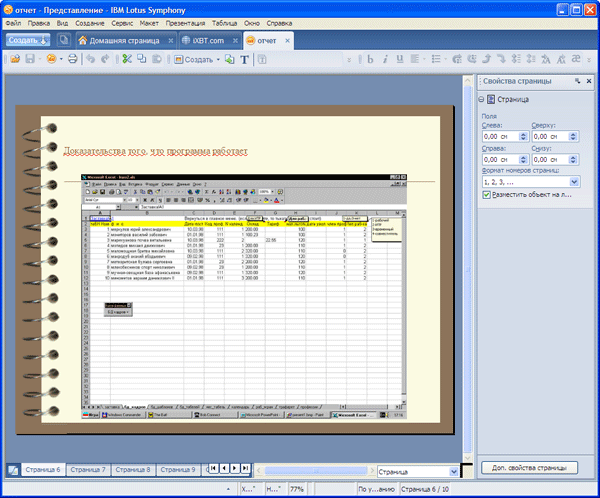The image size is (600, 498).
Task: Go to first page navigation button
Action: [x=214, y=468]
